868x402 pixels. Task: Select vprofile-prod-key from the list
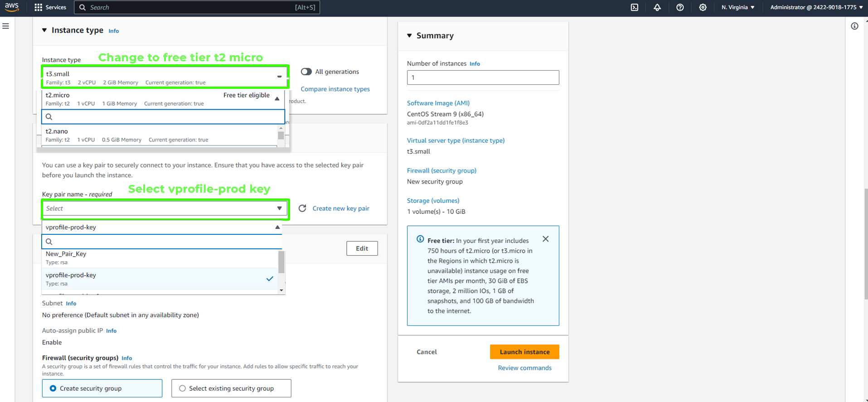(160, 279)
